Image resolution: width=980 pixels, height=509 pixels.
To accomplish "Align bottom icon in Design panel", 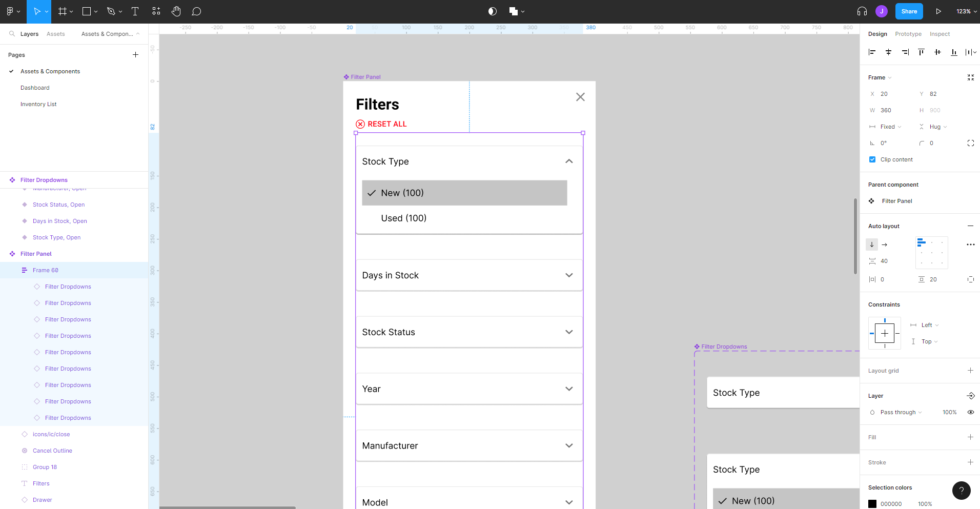I will 954,52.
